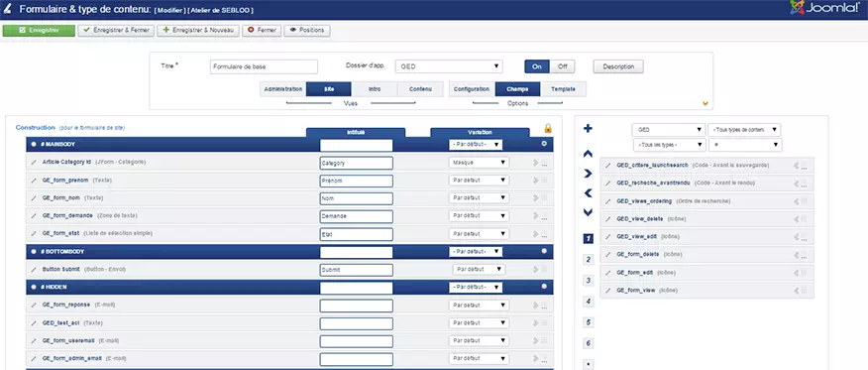Switch to the Site view tab
This screenshot has width=868, height=370.
tap(329, 89)
